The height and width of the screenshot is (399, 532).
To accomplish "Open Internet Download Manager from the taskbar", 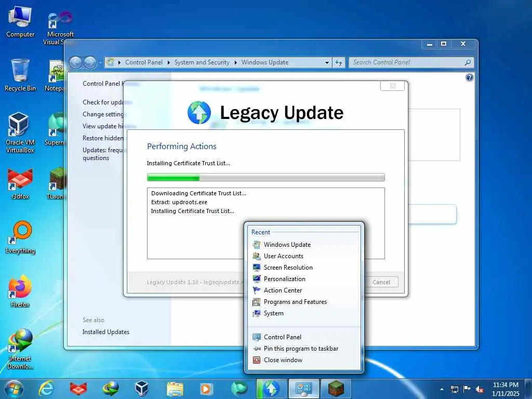I will pyautogui.click(x=110, y=389).
